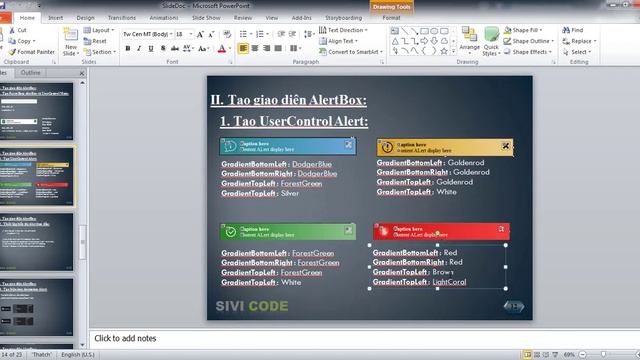The height and width of the screenshot is (360, 640).
Task: Click Convert to SmartArt
Action: pyautogui.click(x=351, y=52)
